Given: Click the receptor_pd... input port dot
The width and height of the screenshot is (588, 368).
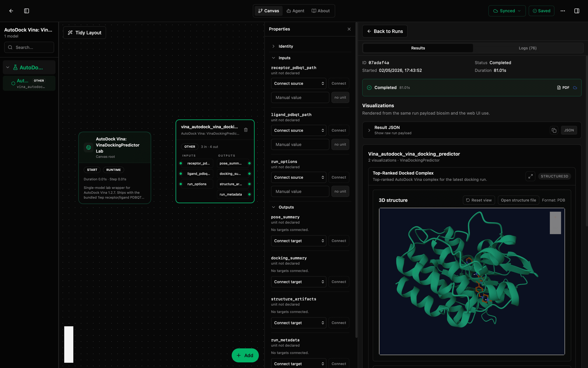Looking at the screenshot, I should coord(181,163).
